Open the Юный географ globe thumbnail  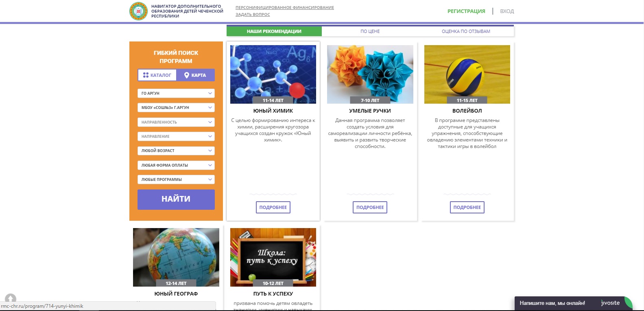click(x=176, y=257)
